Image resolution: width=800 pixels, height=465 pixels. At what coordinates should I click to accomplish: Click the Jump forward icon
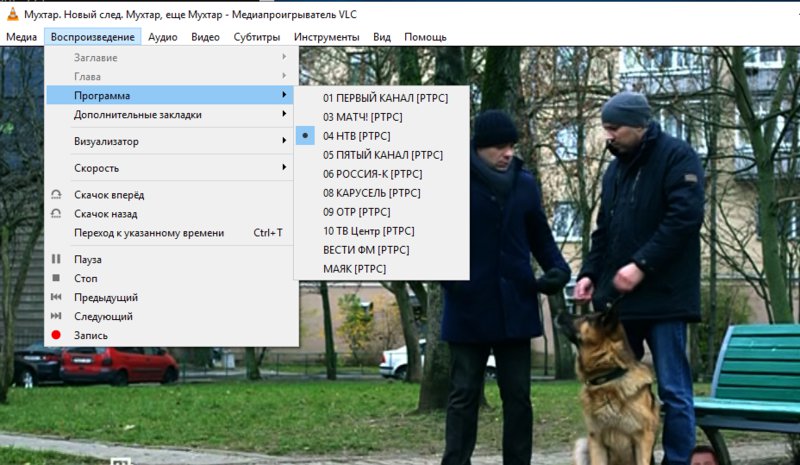pos(56,195)
